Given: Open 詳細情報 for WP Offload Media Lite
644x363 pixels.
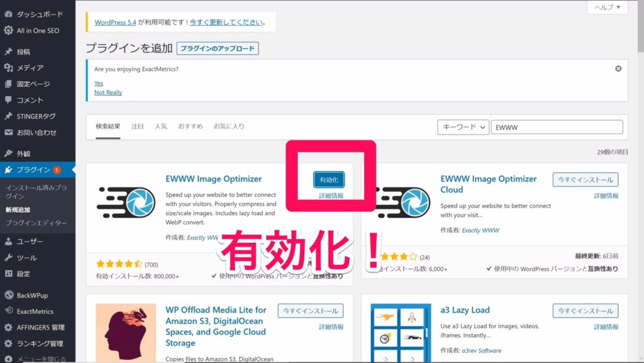Looking at the screenshot, I should (331, 327).
